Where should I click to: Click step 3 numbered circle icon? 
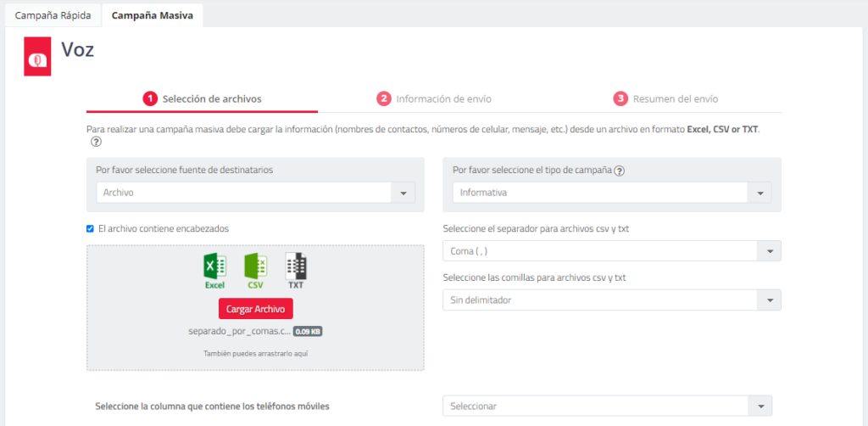(x=620, y=98)
